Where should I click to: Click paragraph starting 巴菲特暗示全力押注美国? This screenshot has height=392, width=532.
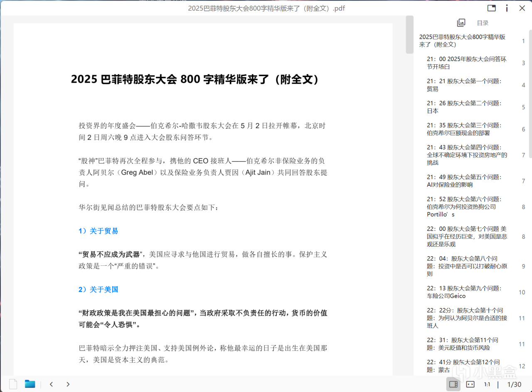[x=203, y=354]
